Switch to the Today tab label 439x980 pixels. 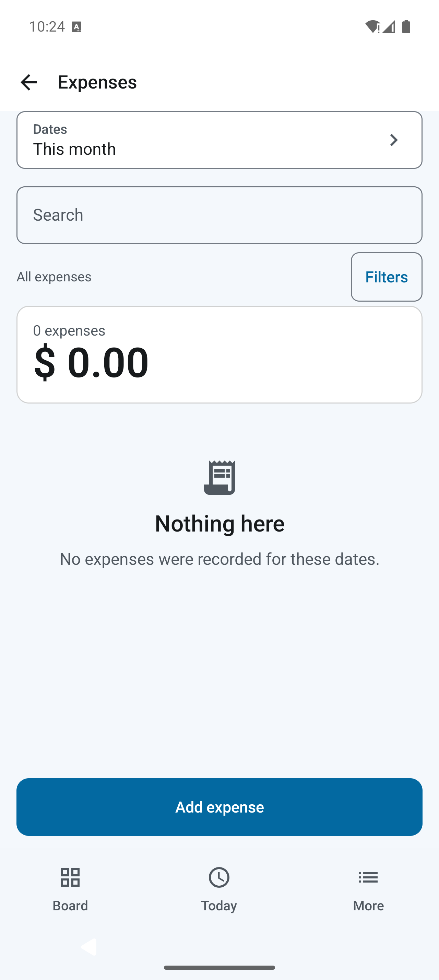[219, 906]
